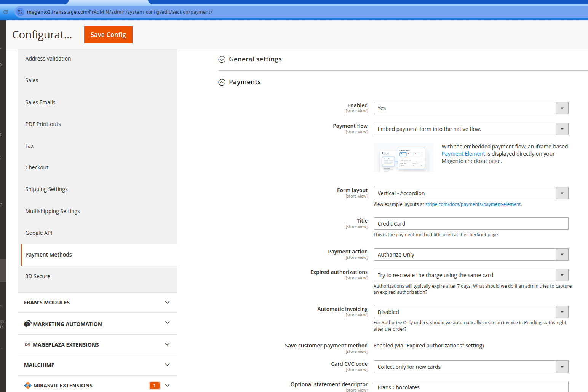588x392 pixels.
Task: Open the Payment flow dropdown
Action: (470, 129)
